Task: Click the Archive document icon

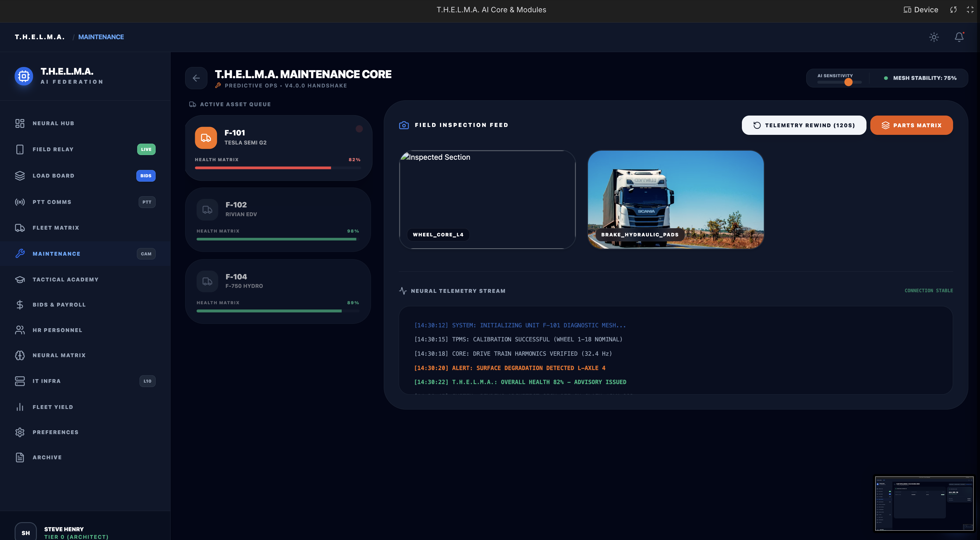Action: (x=20, y=457)
